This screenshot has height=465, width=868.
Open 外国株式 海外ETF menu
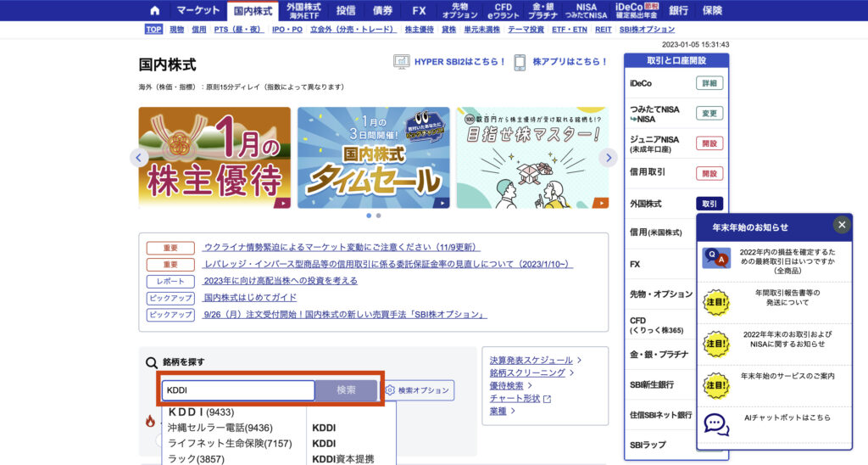point(304,10)
